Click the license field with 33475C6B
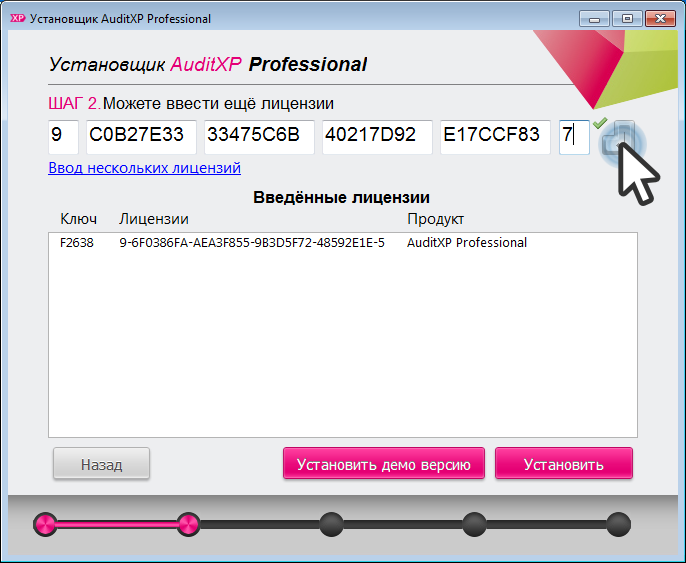Screen dimensions: 686x563 [x=259, y=137]
